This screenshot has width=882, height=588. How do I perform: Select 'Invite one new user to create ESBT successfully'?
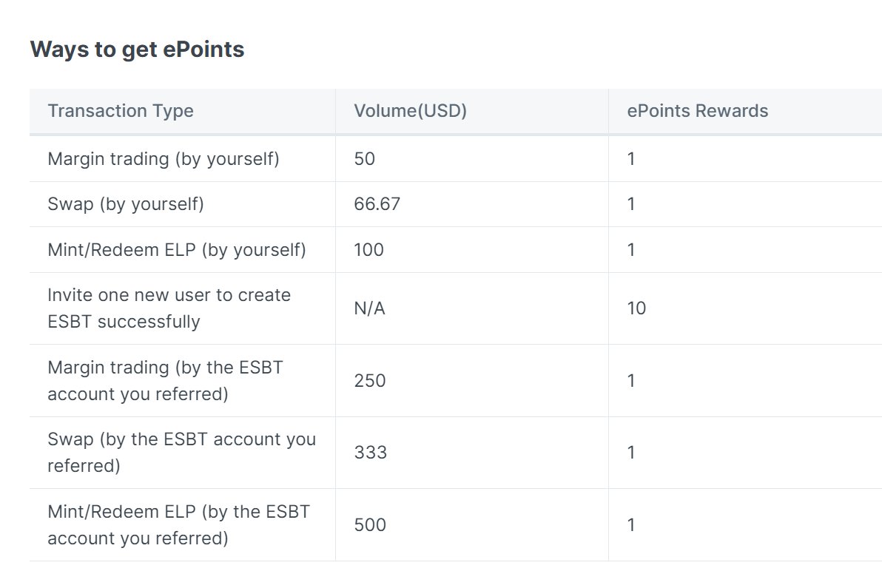pos(169,308)
